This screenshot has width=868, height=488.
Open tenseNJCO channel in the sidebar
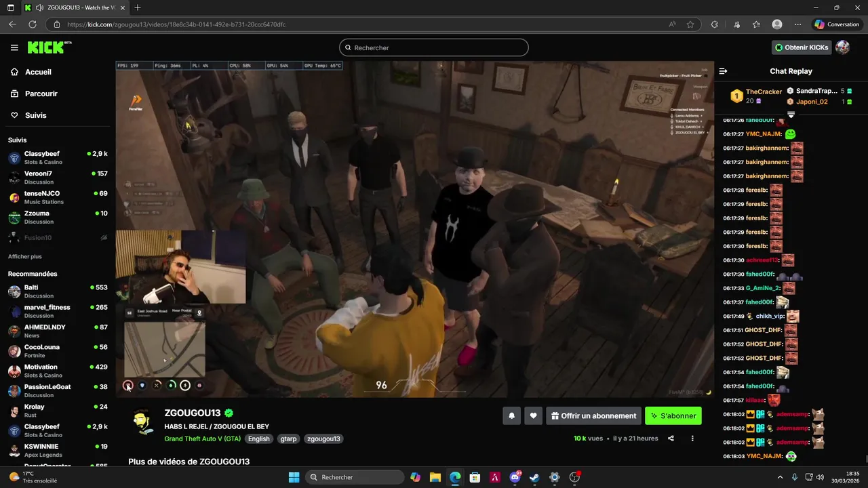[x=58, y=197]
